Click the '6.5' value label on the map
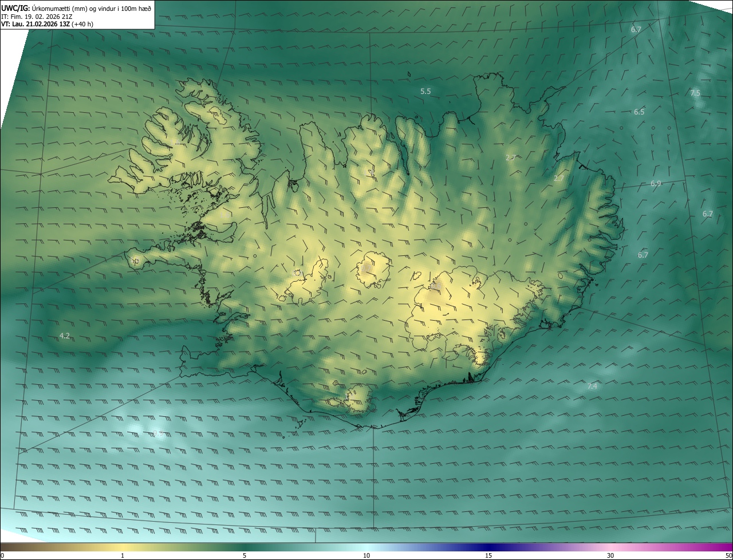 (639, 112)
